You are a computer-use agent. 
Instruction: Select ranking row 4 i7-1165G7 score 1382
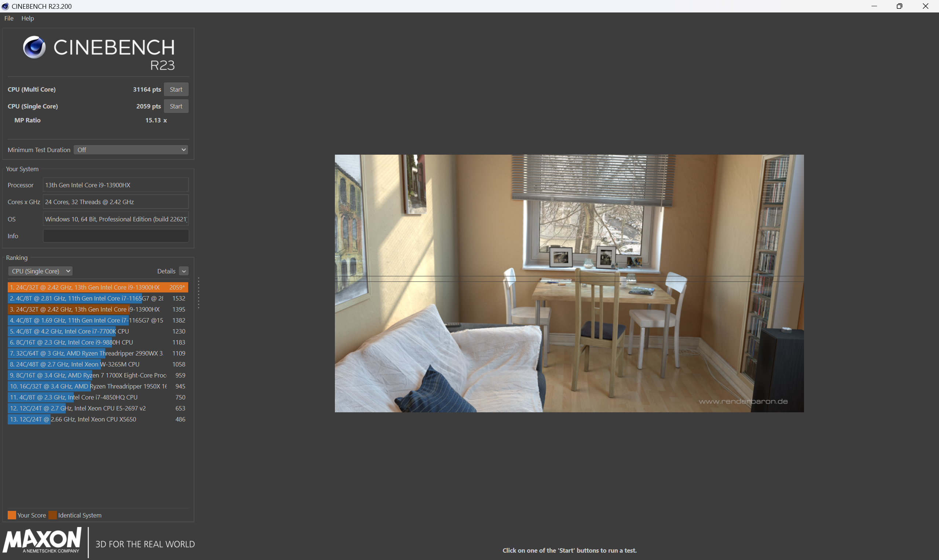pos(98,320)
